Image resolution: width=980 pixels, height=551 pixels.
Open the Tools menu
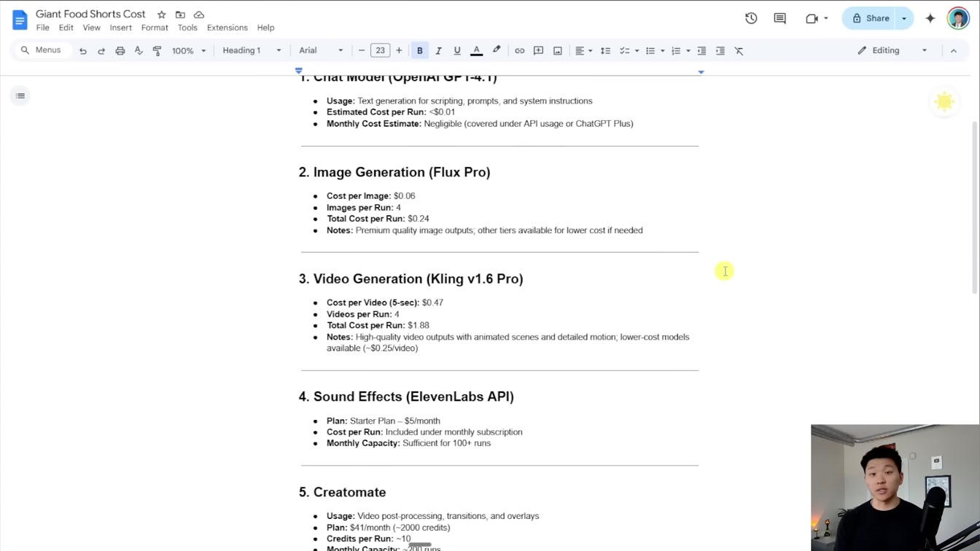pos(187,28)
